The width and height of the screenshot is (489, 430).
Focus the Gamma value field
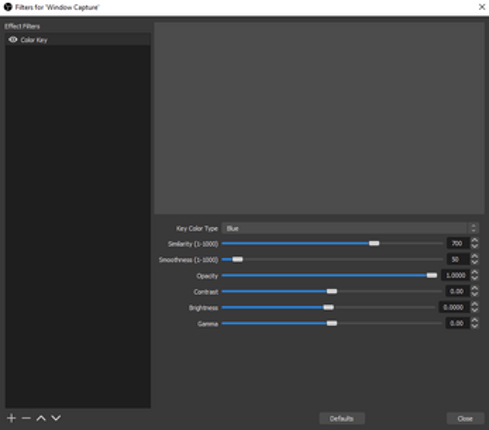click(x=458, y=323)
